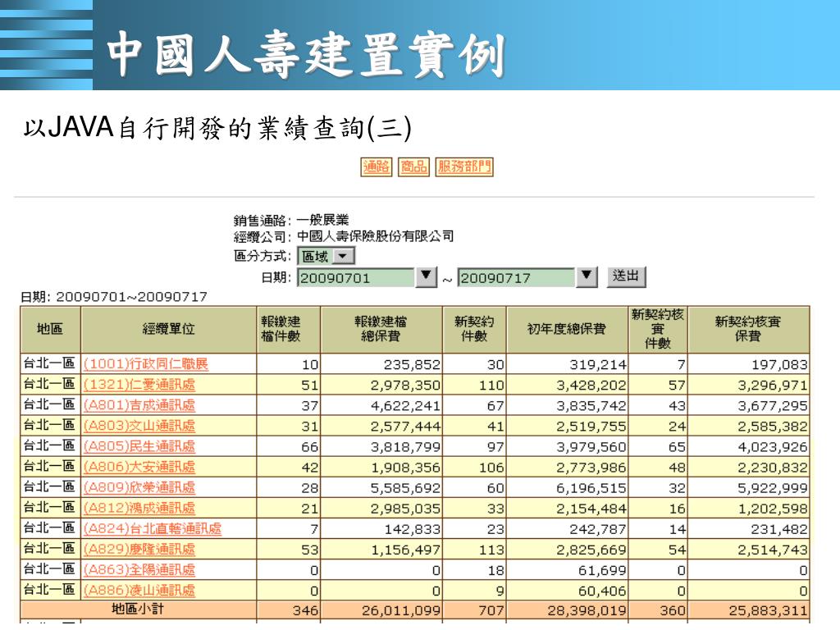This screenshot has height=630, width=840.
Task: Click the 地區 column header
Action: pyautogui.click(x=50, y=329)
